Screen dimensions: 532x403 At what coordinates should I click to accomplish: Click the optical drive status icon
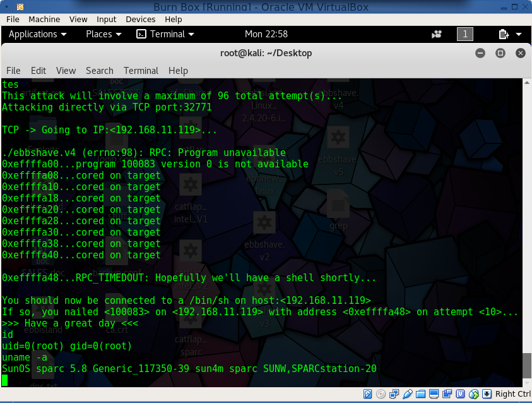tap(381, 395)
